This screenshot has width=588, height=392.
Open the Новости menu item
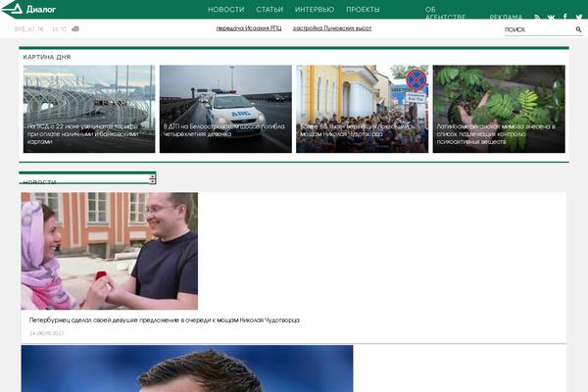click(226, 10)
